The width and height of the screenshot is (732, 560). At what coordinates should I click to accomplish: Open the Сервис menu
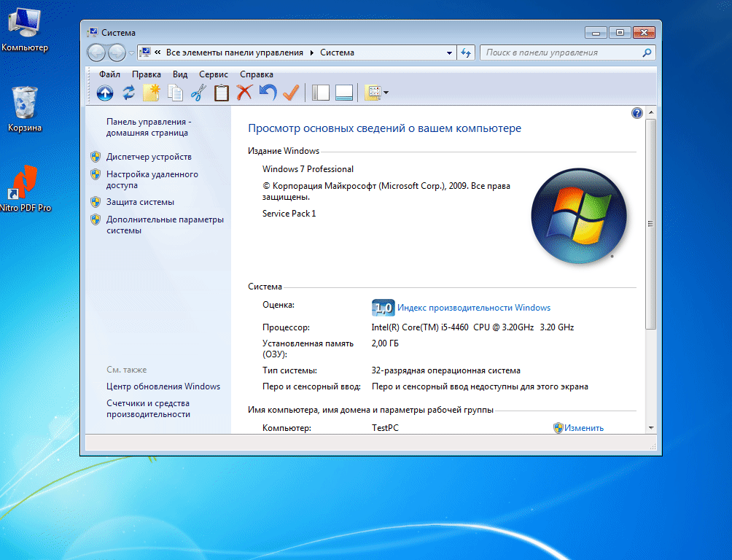click(214, 74)
